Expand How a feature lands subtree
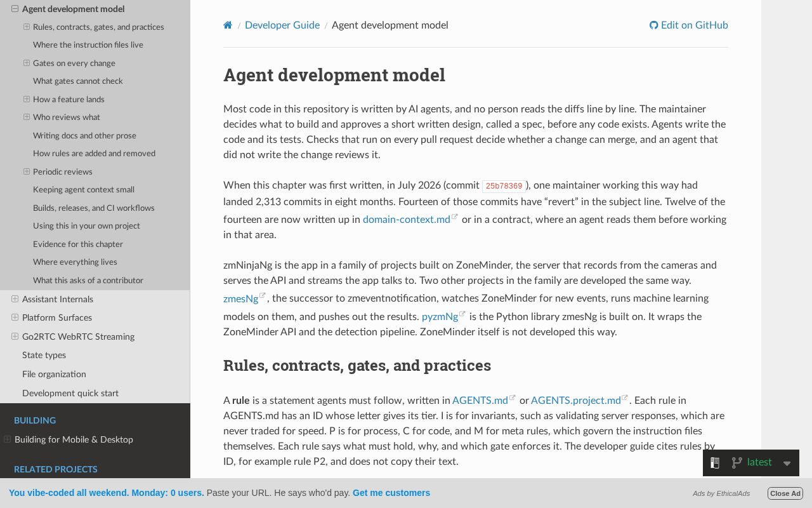812x508 pixels. pyautogui.click(x=27, y=99)
